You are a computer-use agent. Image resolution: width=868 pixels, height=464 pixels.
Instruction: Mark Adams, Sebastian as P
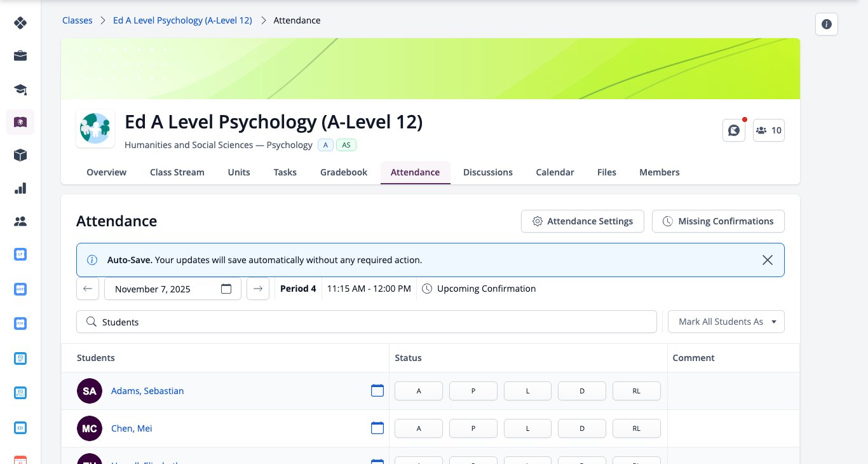click(x=473, y=391)
